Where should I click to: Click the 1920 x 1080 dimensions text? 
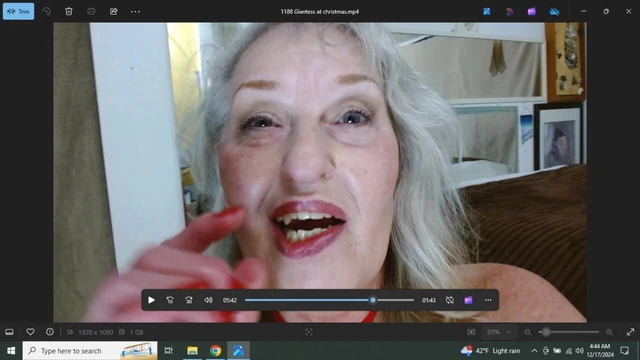click(96, 332)
